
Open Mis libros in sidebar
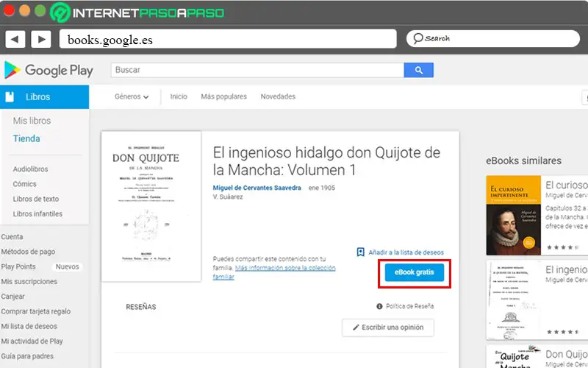pos(32,121)
